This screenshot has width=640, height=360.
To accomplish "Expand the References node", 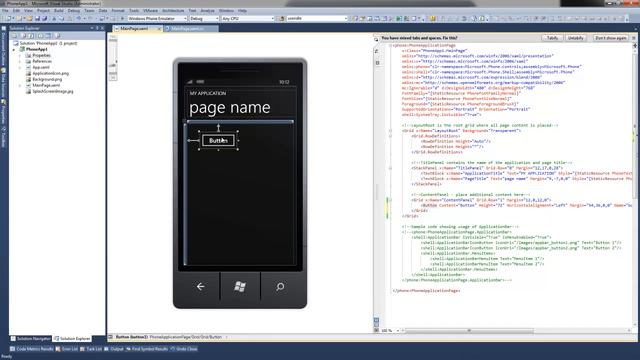I will tap(20, 61).
